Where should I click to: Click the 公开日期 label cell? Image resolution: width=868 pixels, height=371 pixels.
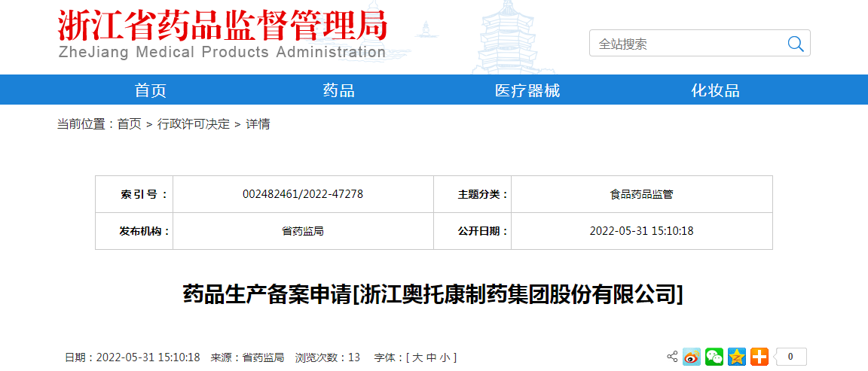coord(472,231)
